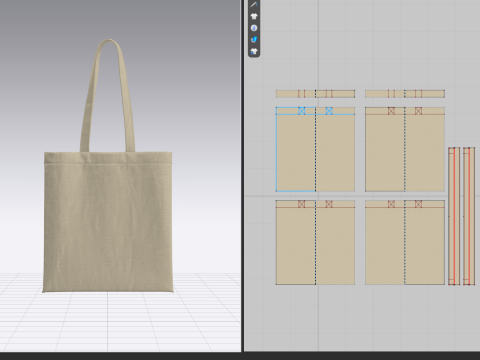480x360 pixels.
Task: Select the top-right horizontal facing strip pattern
Action: pyautogui.click(x=405, y=94)
